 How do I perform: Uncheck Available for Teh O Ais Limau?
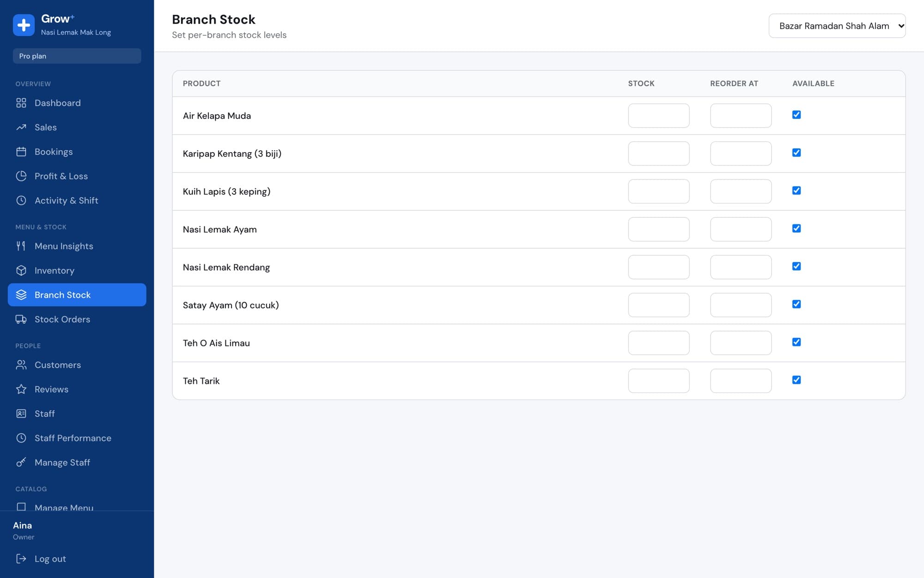pyautogui.click(x=796, y=342)
